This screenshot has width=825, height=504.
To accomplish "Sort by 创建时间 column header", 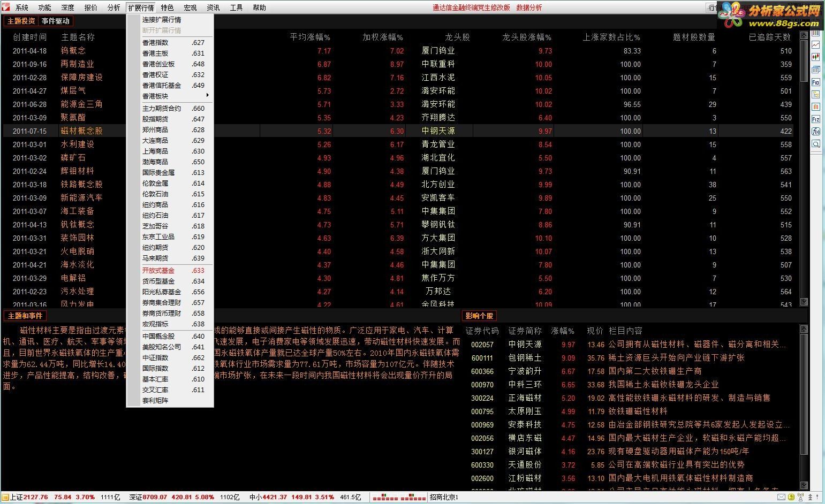I will coord(30,37).
